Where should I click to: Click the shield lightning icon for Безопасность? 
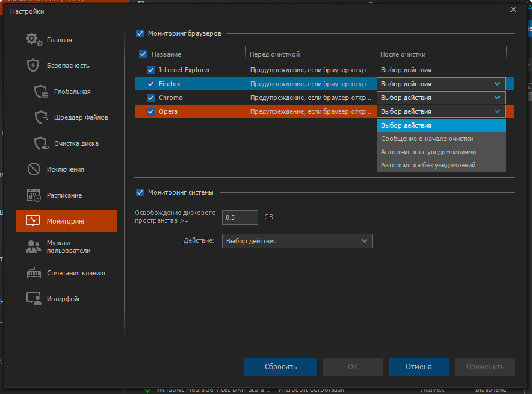pyautogui.click(x=34, y=66)
